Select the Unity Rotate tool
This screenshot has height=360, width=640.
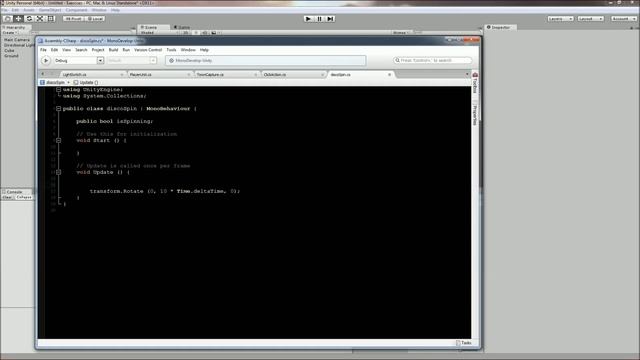[29, 19]
